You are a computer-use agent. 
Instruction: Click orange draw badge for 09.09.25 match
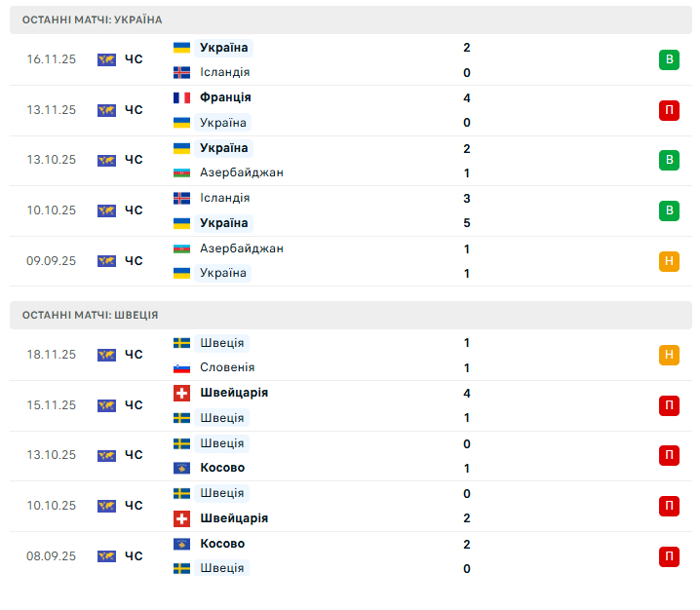coord(669,260)
